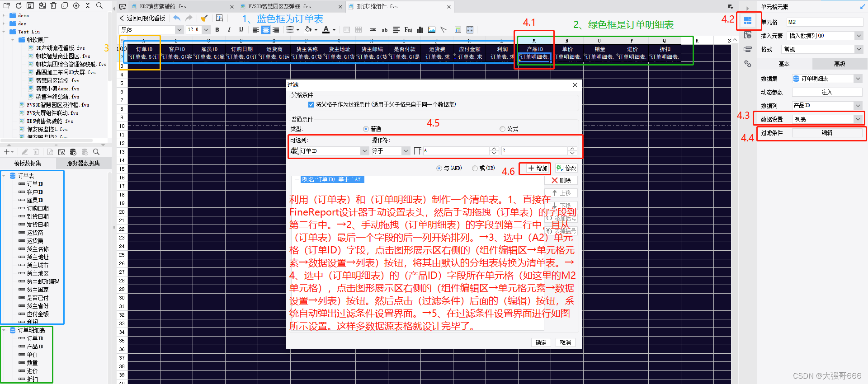Image resolution: width=868 pixels, height=384 pixels.
Task: Insert a slash line cell icon
Action: [443, 30]
